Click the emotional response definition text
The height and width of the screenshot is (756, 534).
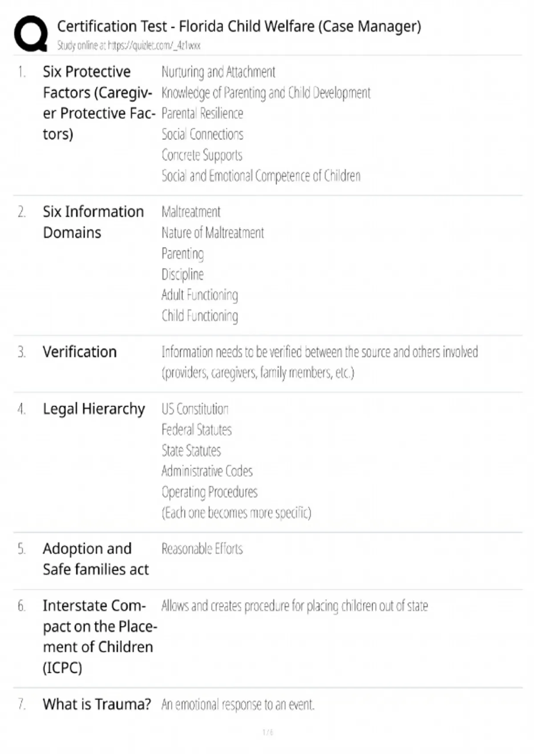[238, 704]
